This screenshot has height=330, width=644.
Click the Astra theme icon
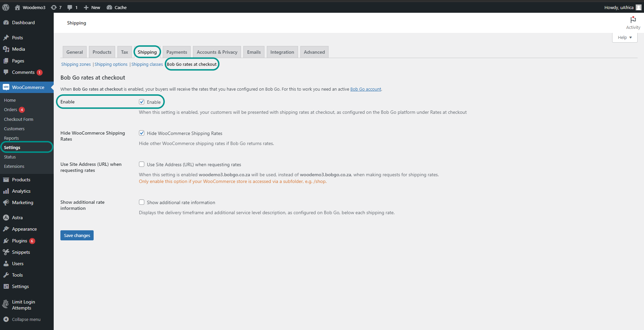6,218
